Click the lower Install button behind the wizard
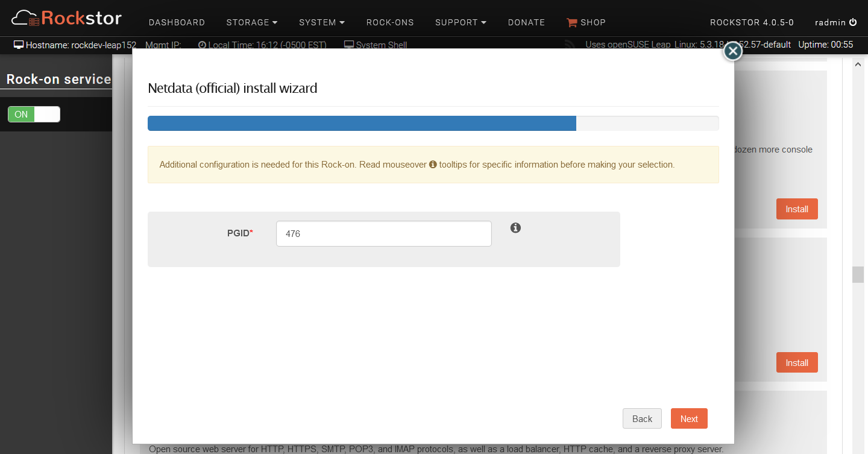The image size is (868, 454). point(797,362)
